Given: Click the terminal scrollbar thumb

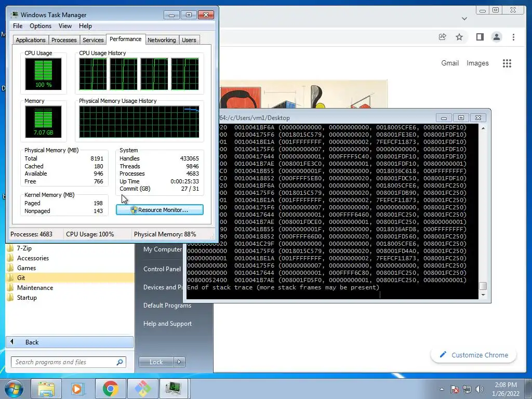Looking at the screenshot, I should pyautogui.click(x=483, y=286).
